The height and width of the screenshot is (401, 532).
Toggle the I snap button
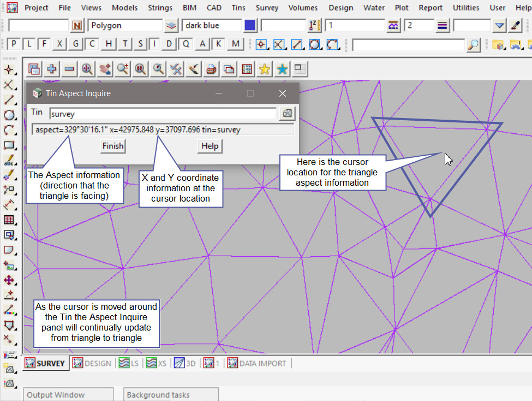(x=156, y=44)
